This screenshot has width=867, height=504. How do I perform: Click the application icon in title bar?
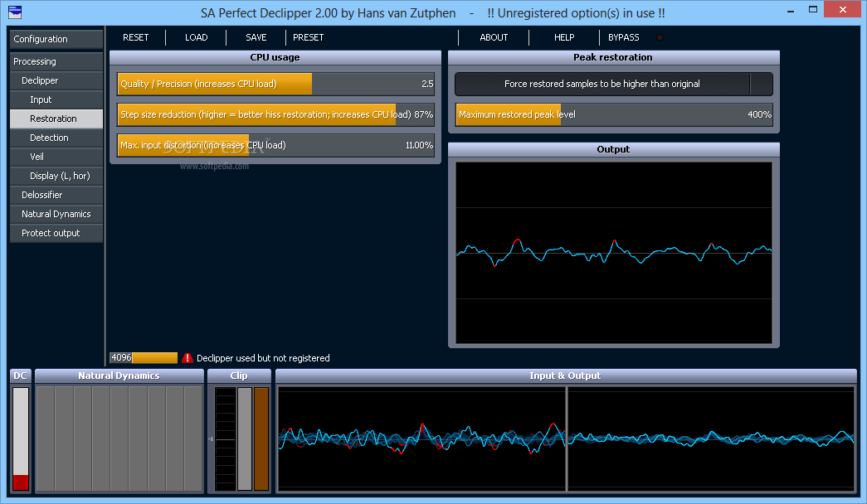coord(15,12)
